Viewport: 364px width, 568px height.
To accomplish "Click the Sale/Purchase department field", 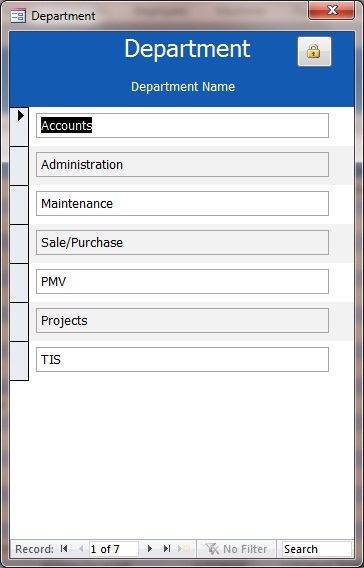I will pyautogui.click(x=182, y=242).
